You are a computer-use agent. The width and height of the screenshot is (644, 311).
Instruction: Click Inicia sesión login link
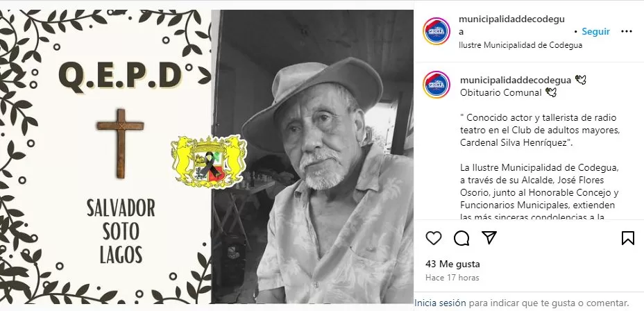(x=440, y=303)
